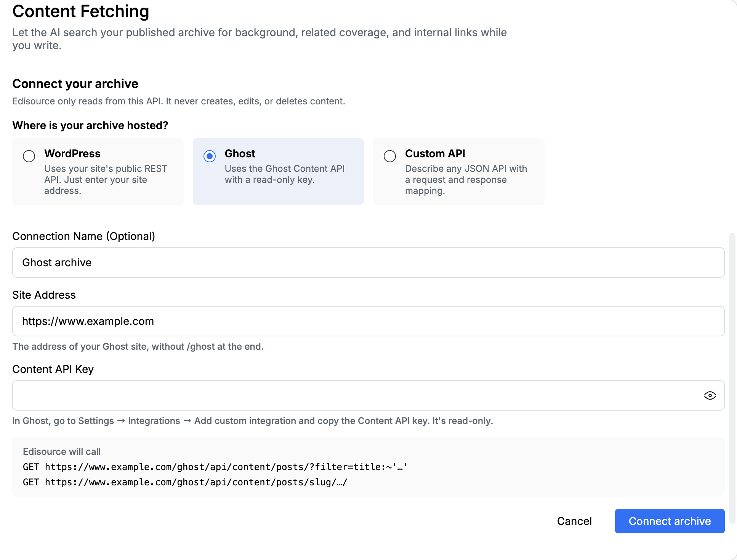The width and height of the screenshot is (737, 560).
Task: Click the 'Let the AI search' intro text
Action: pos(260,39)
